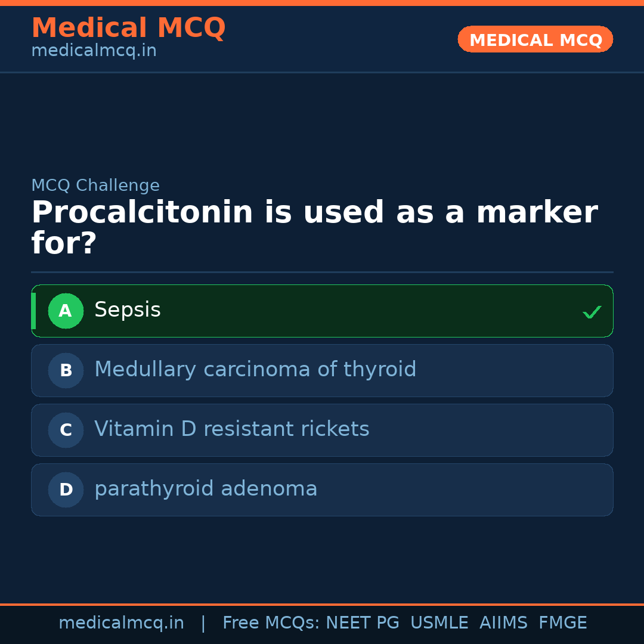Click the Free MCQs footer label
This screenshot has width=644, height=644.
click(271, 623)
